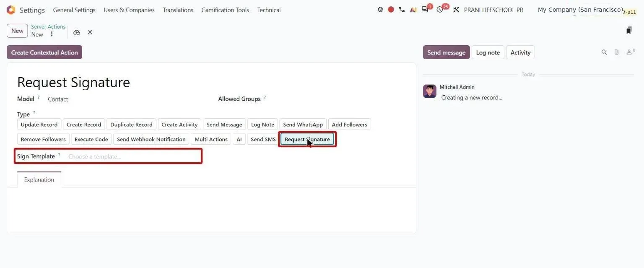Switch to the Explanation tab
The image size is (644, 268).
point(39,180)
